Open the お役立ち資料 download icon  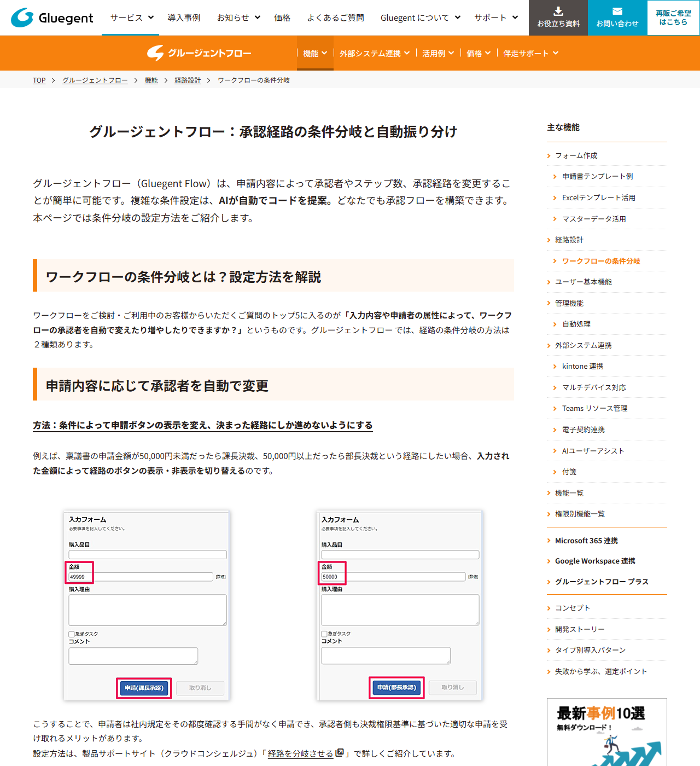click(558, 11)
